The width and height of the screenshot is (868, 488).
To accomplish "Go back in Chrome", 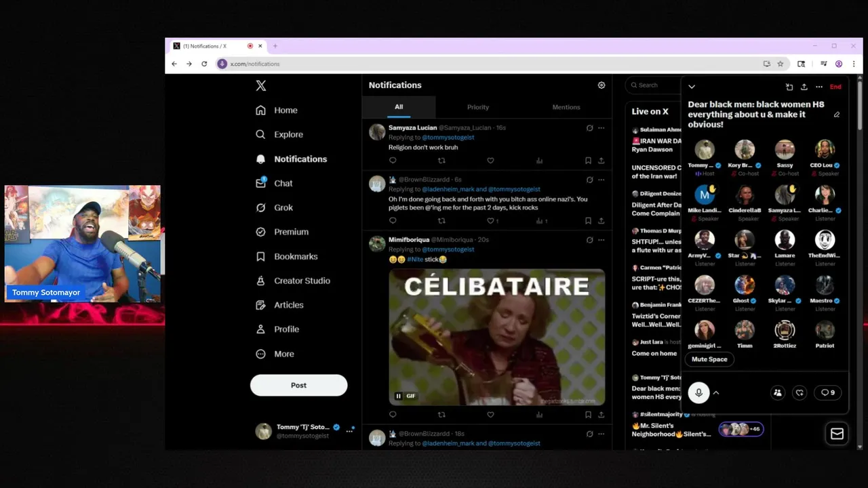I will [174, 64].
